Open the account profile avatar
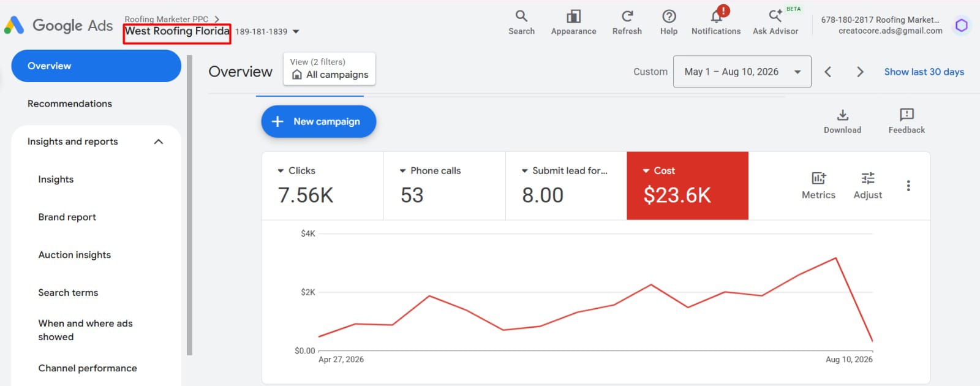 pos(962,25)
